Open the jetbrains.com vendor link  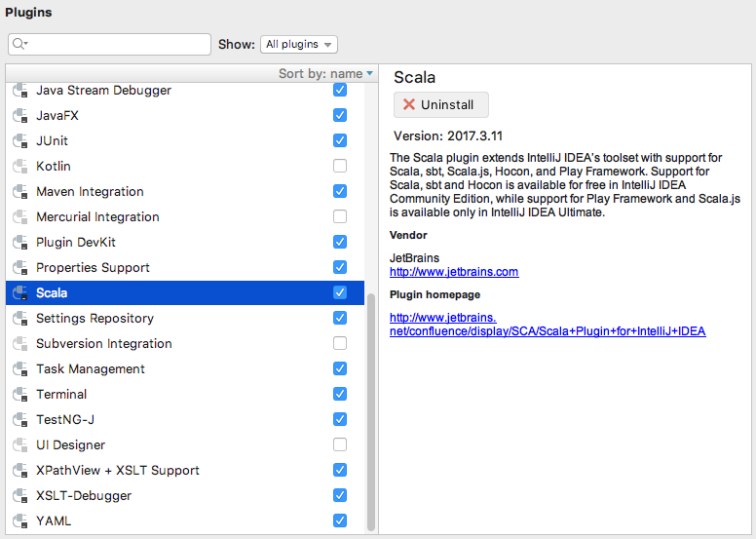[454, 272]
